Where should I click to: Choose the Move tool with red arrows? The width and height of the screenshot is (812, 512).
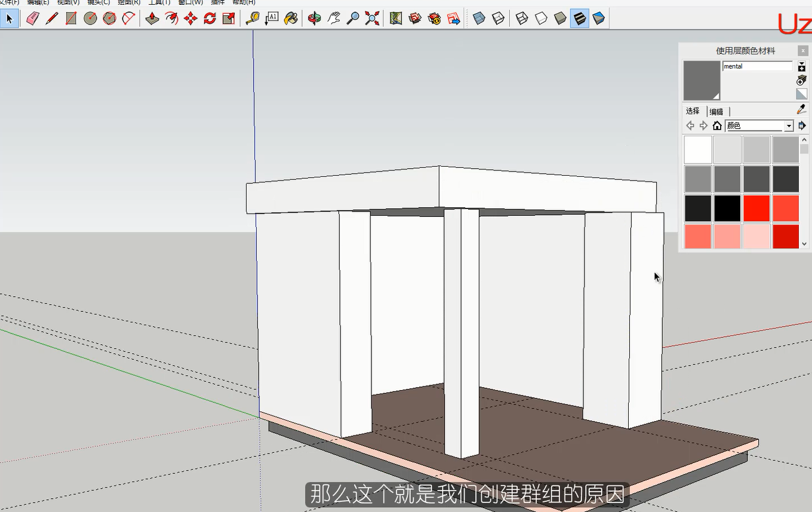click(x=190, y=19)
